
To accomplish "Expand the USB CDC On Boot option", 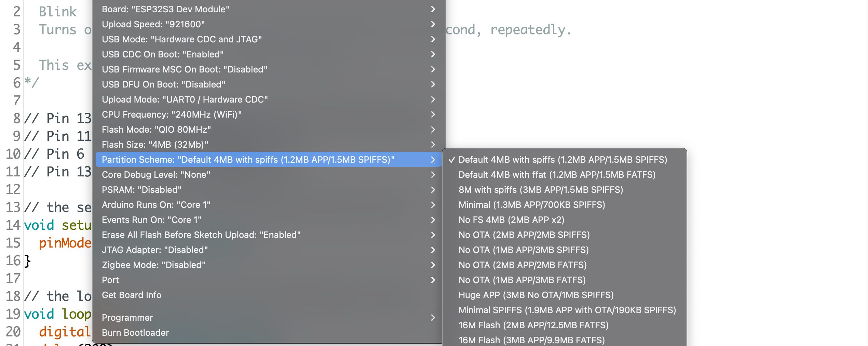I will point(163,54).
